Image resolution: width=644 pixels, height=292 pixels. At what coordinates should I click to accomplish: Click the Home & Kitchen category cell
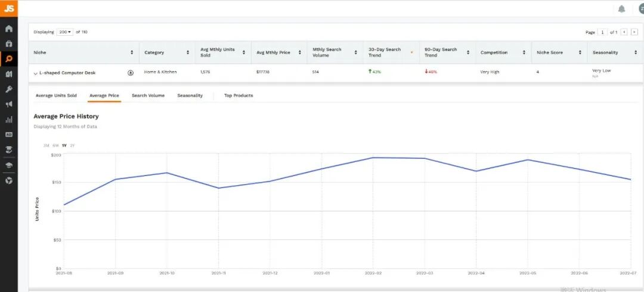pos(160,72)
